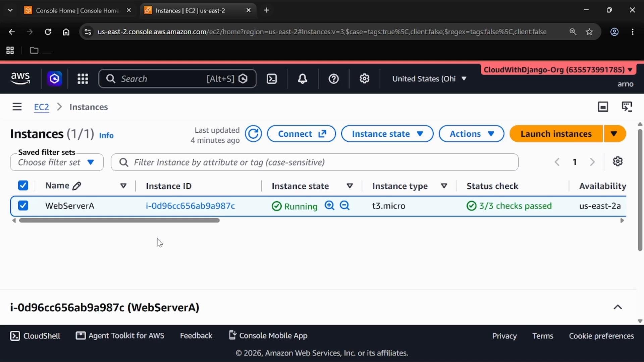The height and width of the screenshot is (362, 644).
Task: Launch CloudShell from the top navigation icon
Action: point(271,79)
